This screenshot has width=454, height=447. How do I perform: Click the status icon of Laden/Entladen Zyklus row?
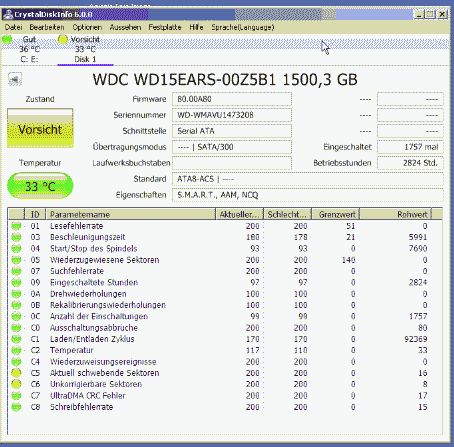tap(16, 339)
